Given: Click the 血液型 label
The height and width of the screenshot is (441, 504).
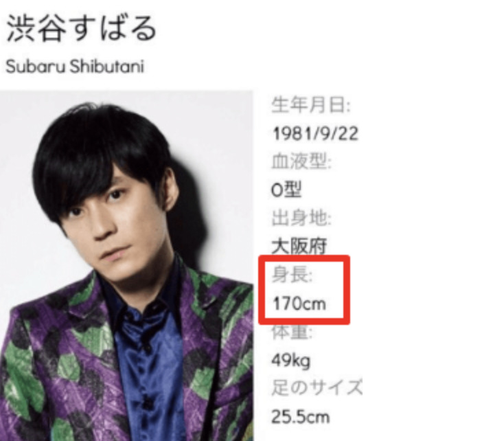Looking at the screenshot, I should click(x=301, y=161).
